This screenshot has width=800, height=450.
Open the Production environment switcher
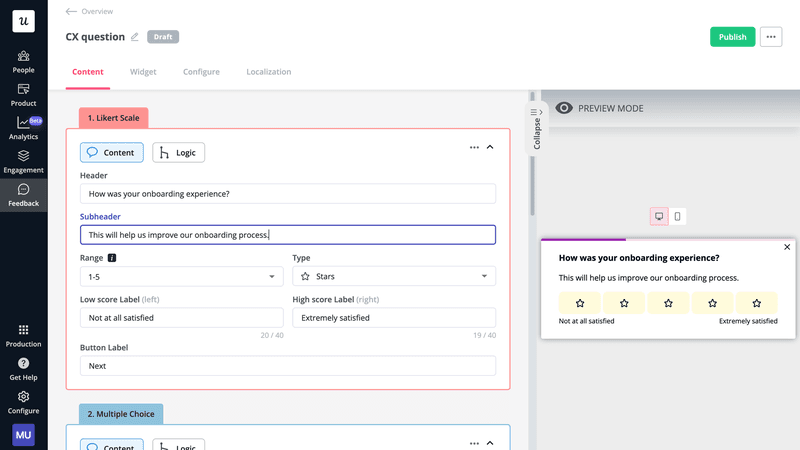click(x=23, y=336)
